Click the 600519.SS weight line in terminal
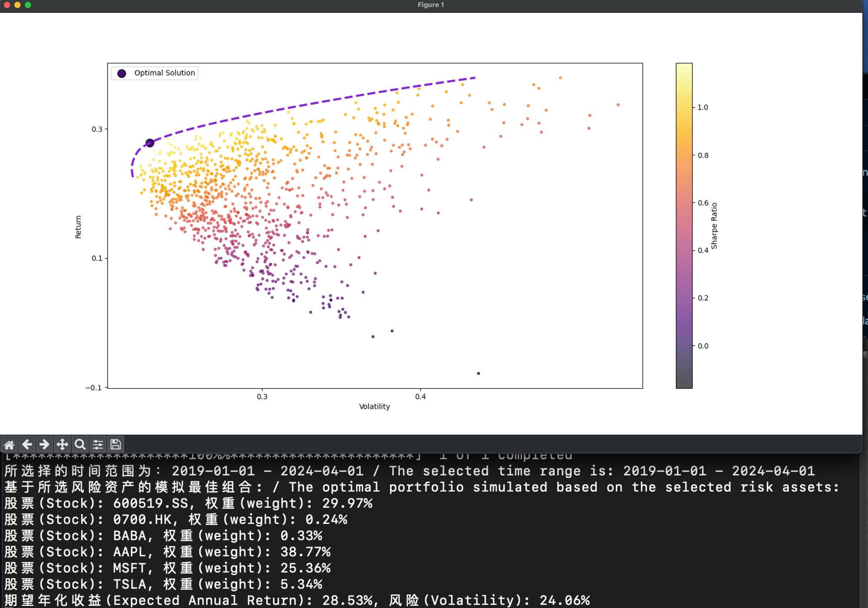 coord(188,503)
